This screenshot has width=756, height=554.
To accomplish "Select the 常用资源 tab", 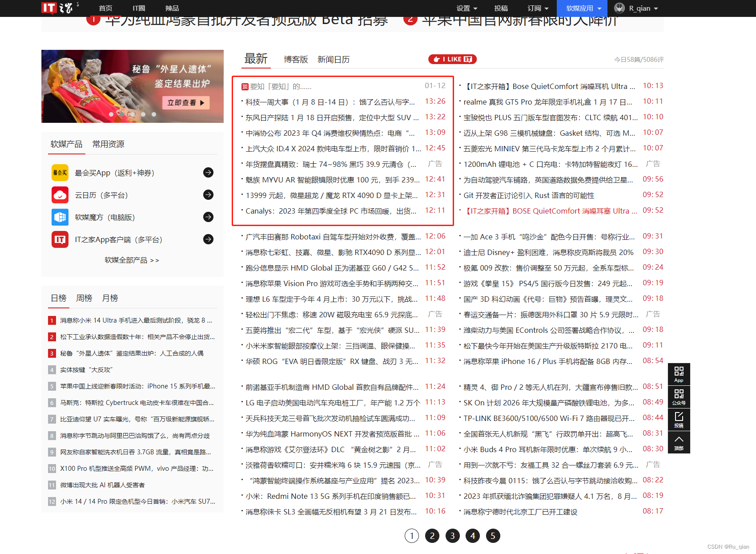I will click(108, 144).
